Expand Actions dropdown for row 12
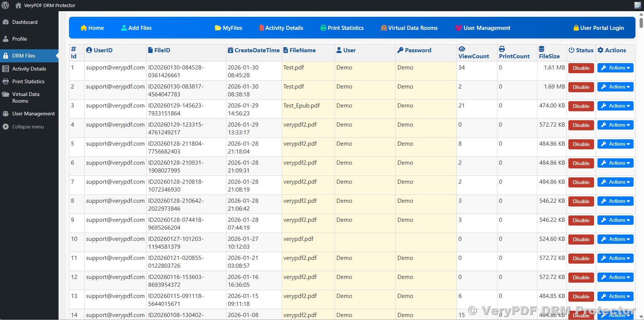 point(615,277)
